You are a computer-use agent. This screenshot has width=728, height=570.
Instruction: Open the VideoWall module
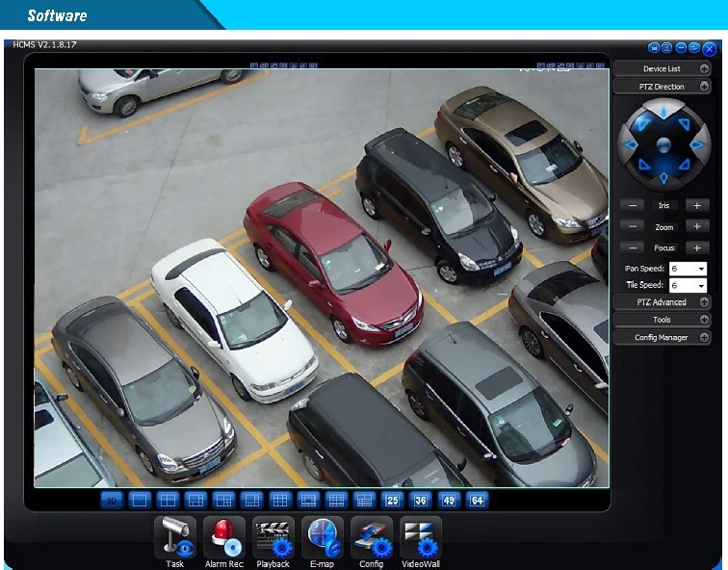(x=421, y=538)
